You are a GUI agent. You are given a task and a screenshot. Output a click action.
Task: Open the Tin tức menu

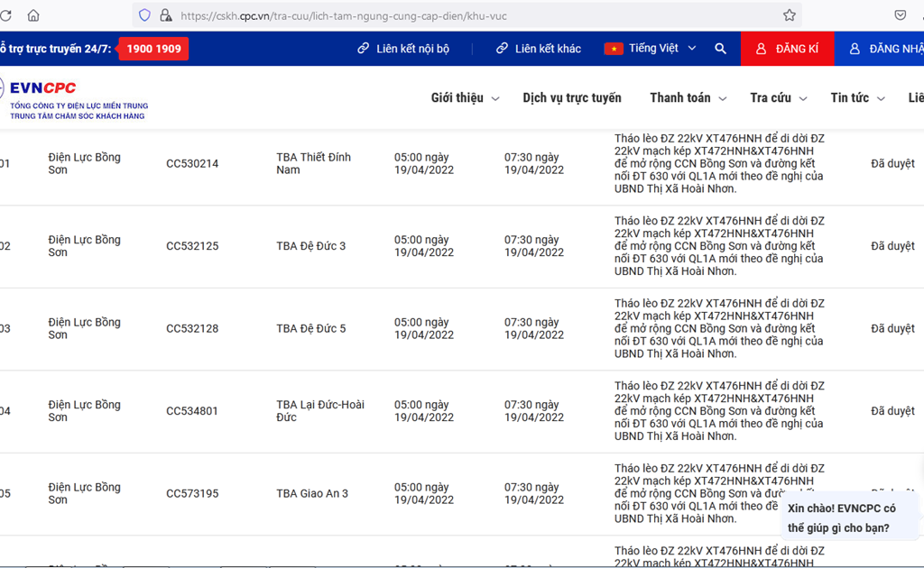857,97
